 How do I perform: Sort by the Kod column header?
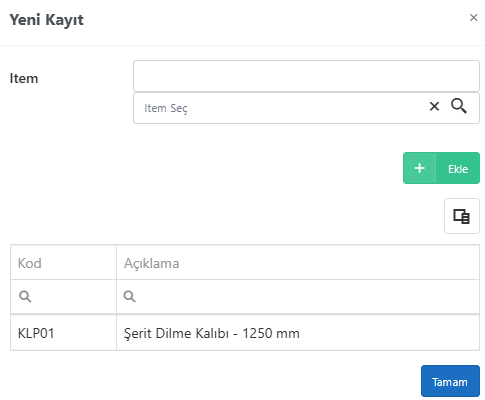pyautogui.click(x=63, y=263)
